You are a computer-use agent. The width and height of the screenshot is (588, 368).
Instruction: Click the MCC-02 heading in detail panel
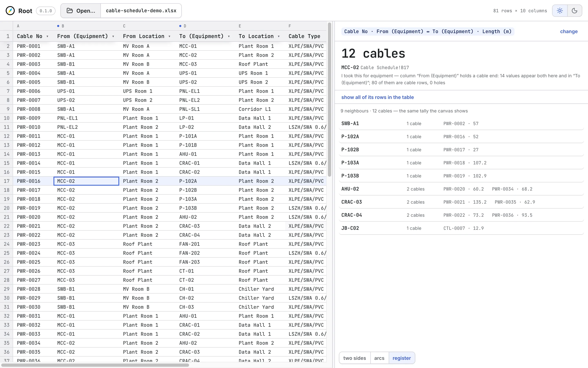(x=350, y=67)
